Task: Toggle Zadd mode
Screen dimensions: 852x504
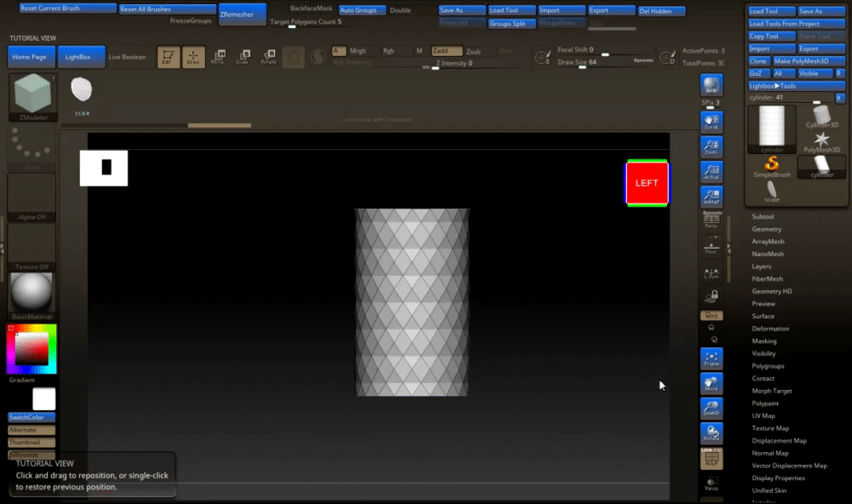Action: (x=446, y=50)
